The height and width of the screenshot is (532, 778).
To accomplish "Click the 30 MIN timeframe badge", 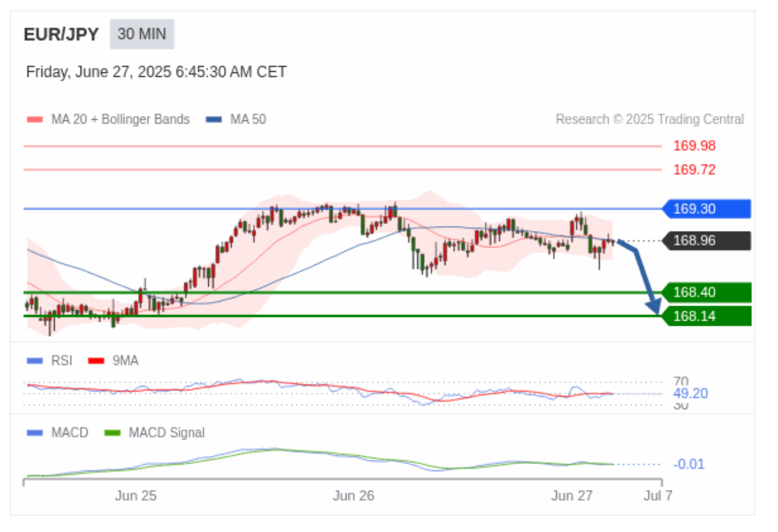I will [x=142, y=34].
